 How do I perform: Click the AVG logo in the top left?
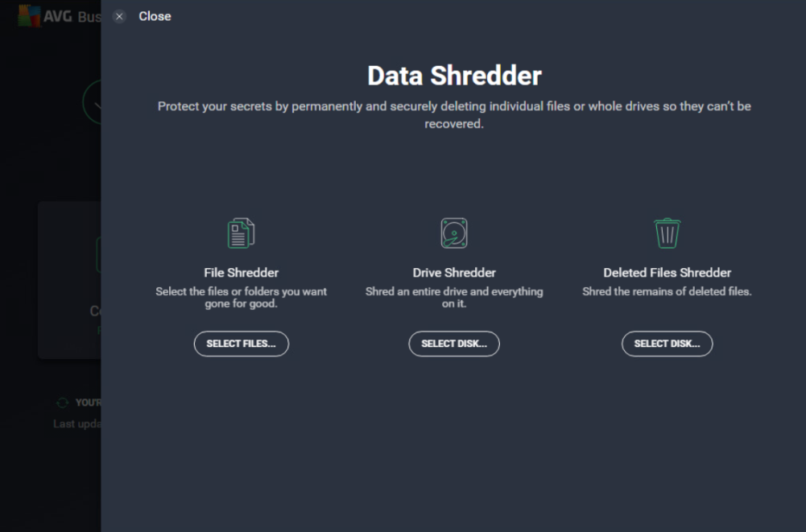click(x=30, y=15)
